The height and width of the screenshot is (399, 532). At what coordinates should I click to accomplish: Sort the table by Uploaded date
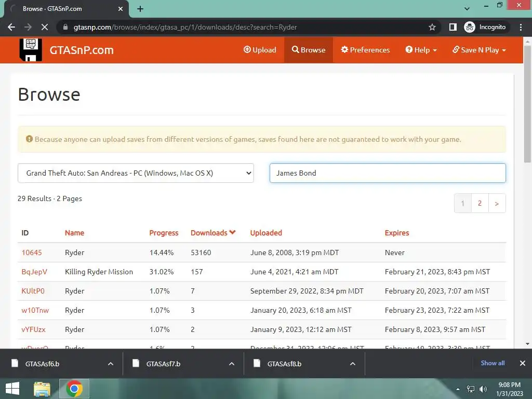(266, 233)
